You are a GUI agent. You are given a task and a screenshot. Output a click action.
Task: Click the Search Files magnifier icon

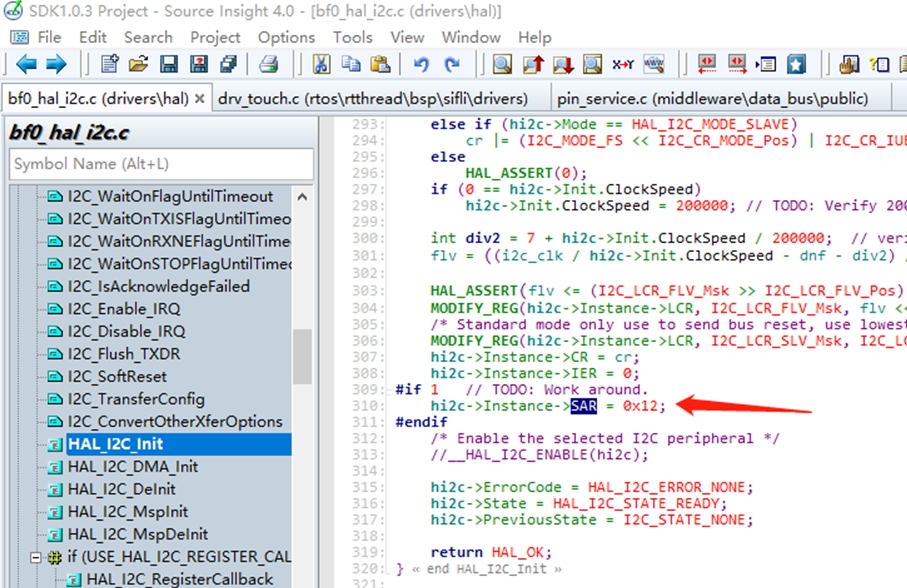coord(592,64)
